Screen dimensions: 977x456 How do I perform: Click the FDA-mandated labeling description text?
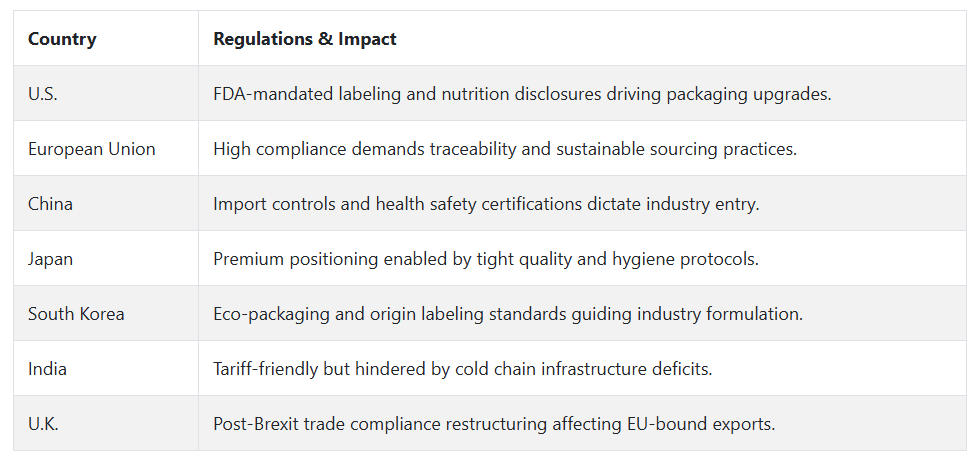click(522, 94)
